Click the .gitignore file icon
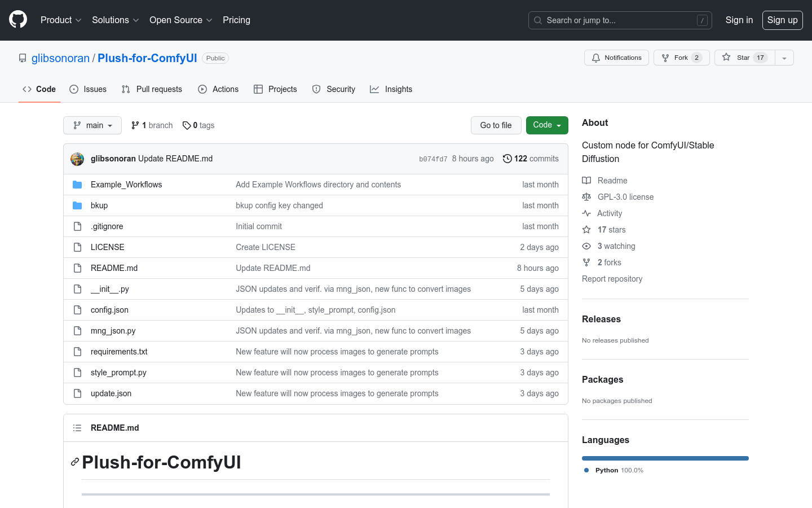Image resolution: width=812 pixels, height=508 pixels. (77, 226)
